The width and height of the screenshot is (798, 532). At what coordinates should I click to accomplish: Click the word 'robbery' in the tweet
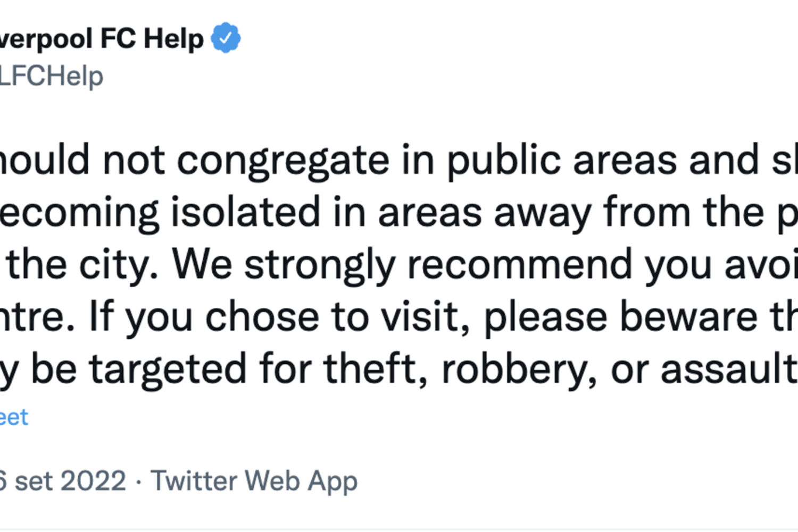(x=519, y=369)
